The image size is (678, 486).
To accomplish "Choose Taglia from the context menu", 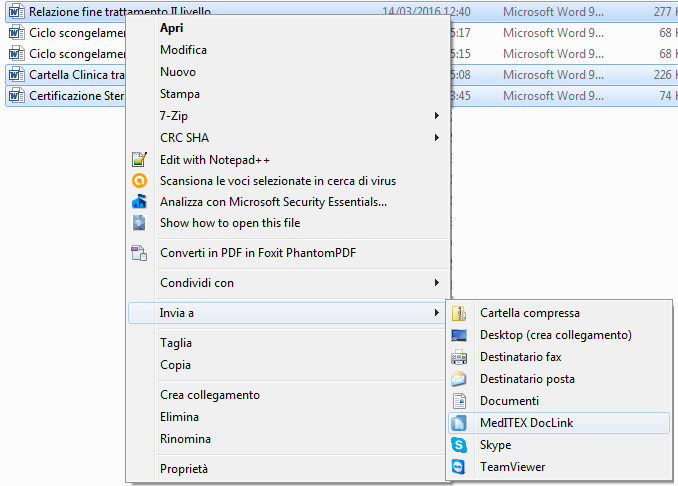I will click(x=176, y=343).
